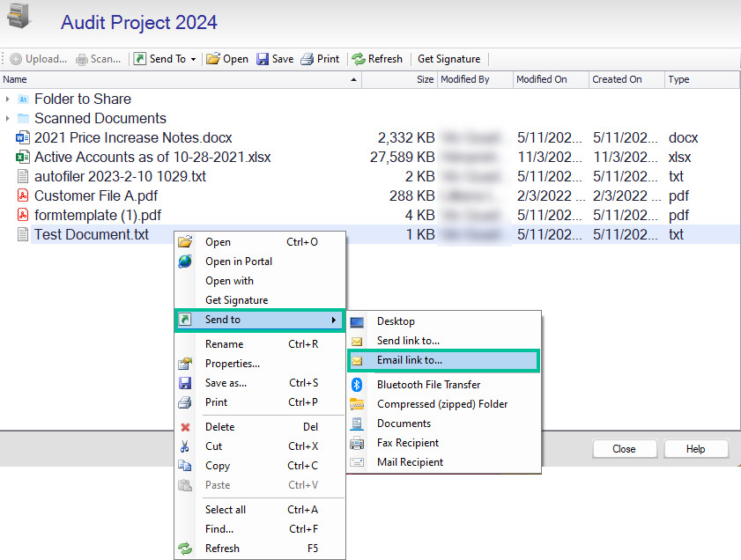Screen dimensions: 741x560
Task: Sort by Modified On column header
Action: tap(551, 80)
